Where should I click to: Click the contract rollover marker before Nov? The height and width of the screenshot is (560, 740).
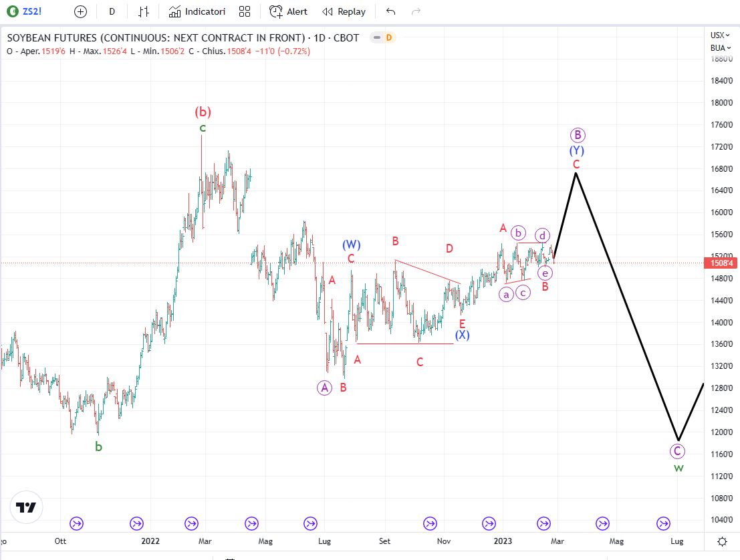point(430,523)
